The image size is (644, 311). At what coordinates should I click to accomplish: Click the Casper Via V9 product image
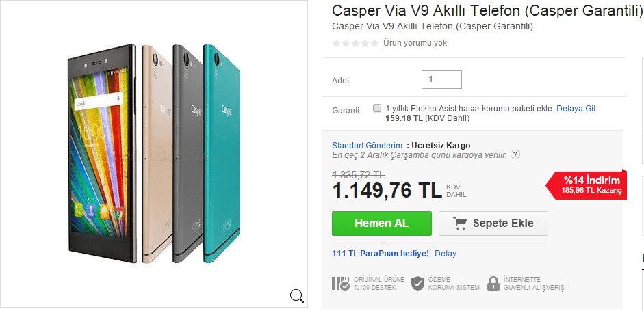pos(154,154)
